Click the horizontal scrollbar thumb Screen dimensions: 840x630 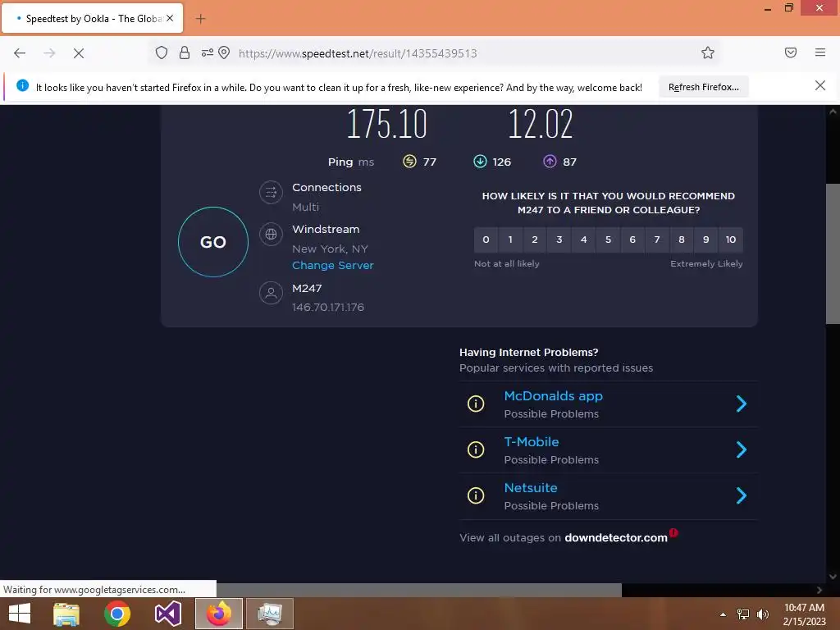point(419,590)
